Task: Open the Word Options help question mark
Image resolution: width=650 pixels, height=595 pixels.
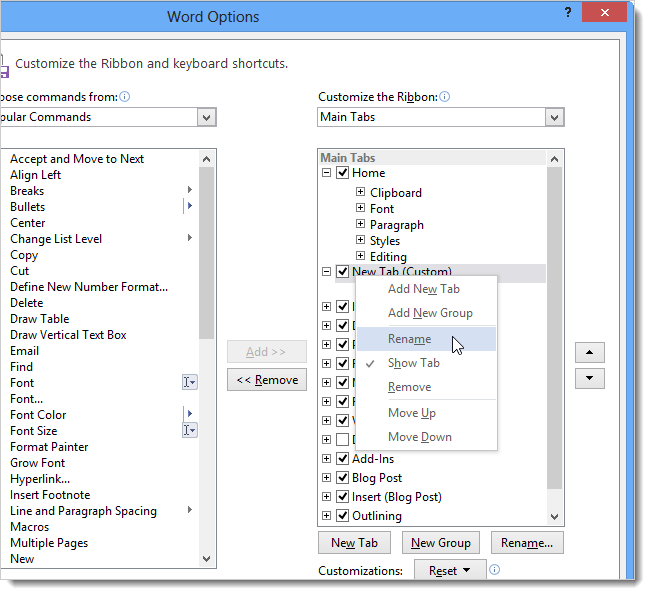Action: click(x=568, y=12)
